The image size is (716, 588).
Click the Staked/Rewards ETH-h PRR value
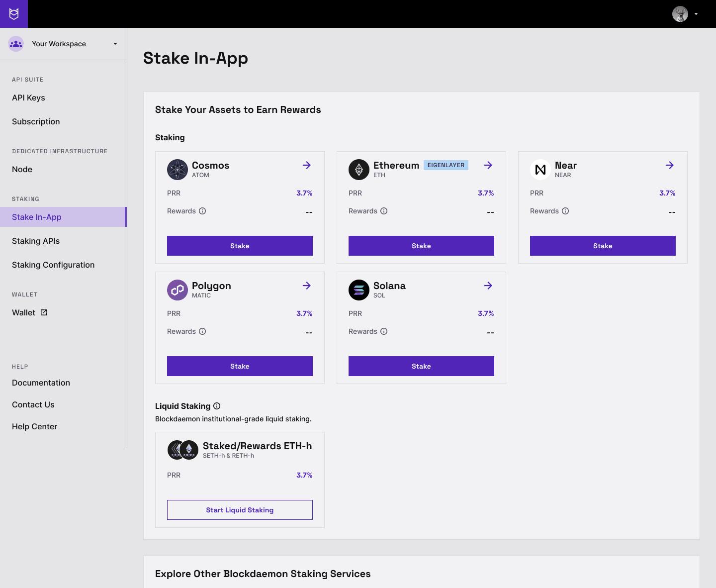pyautogui.click(x=304, y=475)
